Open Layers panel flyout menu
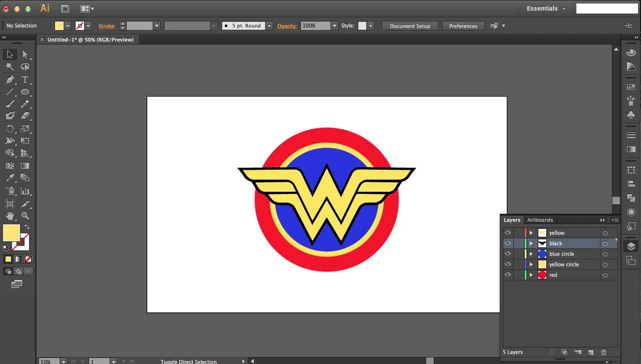This screenshot has height=364, width=641. click(614, 220)
